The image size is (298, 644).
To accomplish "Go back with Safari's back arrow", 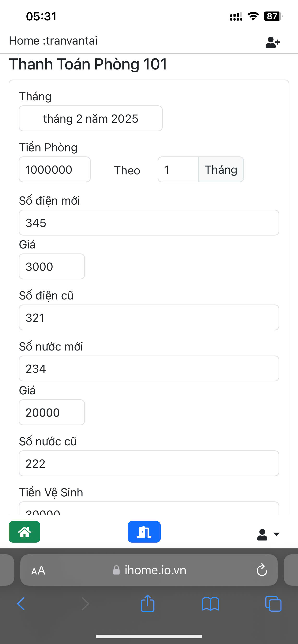I will pyautogui.click(x=21, y=604).
